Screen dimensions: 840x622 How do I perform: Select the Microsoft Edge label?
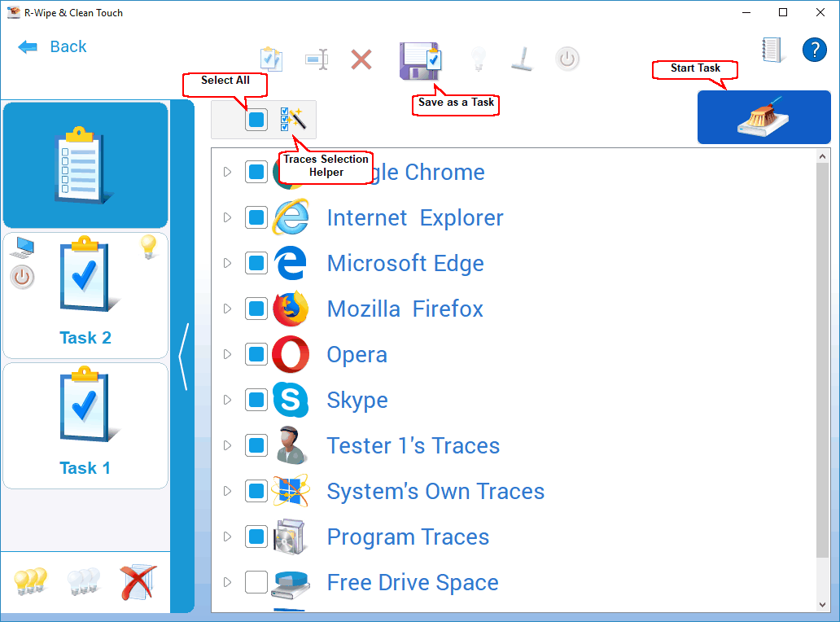(x=405, y=263)
